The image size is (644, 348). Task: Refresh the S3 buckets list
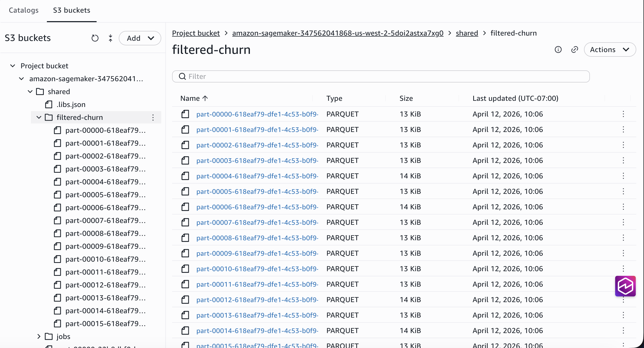click(x=95, y=38)
